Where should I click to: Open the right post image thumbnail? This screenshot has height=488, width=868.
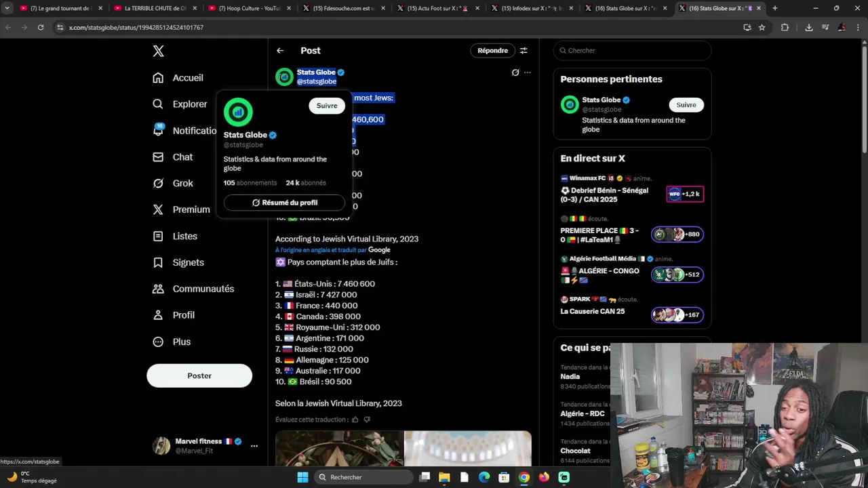(x=468, y=448)
